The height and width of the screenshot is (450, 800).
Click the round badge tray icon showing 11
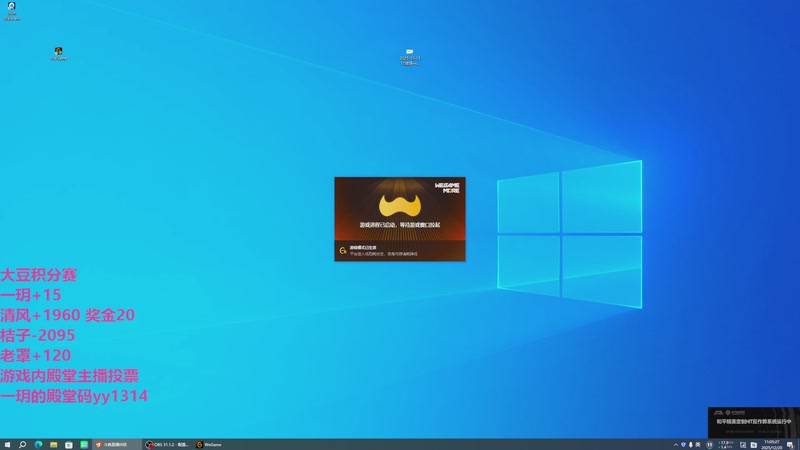point(710,445)
